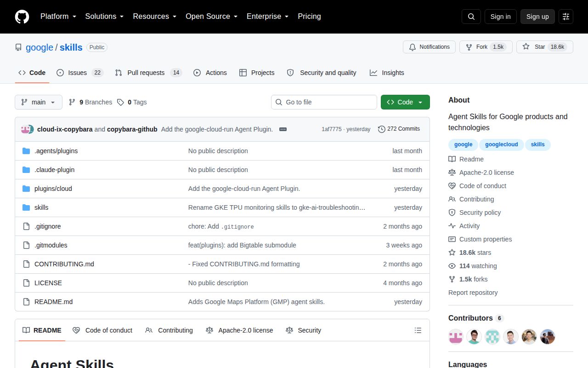Switch to the Pull requests tab
This screenshot has width=588, height=368.
click(148, 73)
